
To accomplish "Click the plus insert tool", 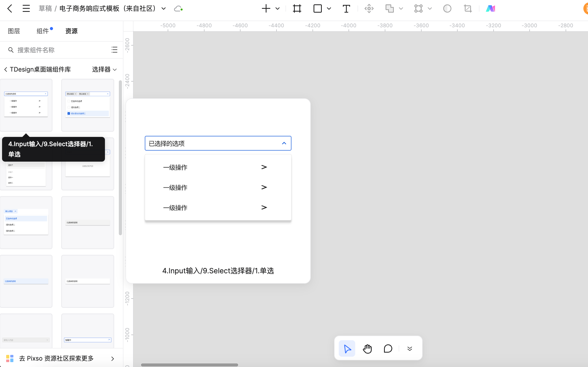I will (x=266, y=8).
